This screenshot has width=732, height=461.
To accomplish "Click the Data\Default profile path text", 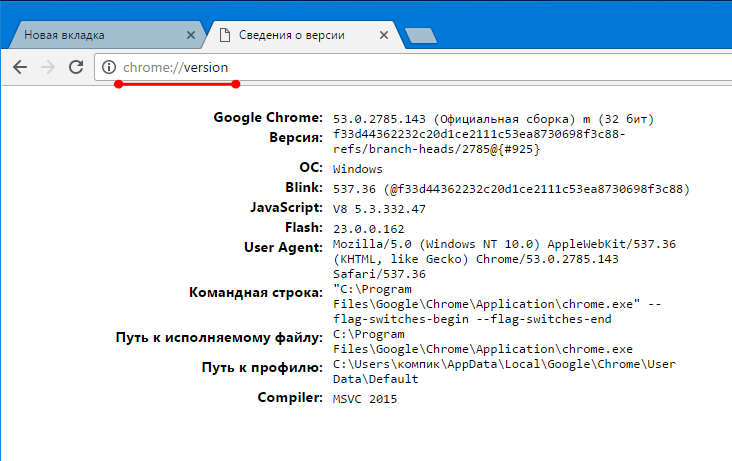I will click(x=375, y=379).
